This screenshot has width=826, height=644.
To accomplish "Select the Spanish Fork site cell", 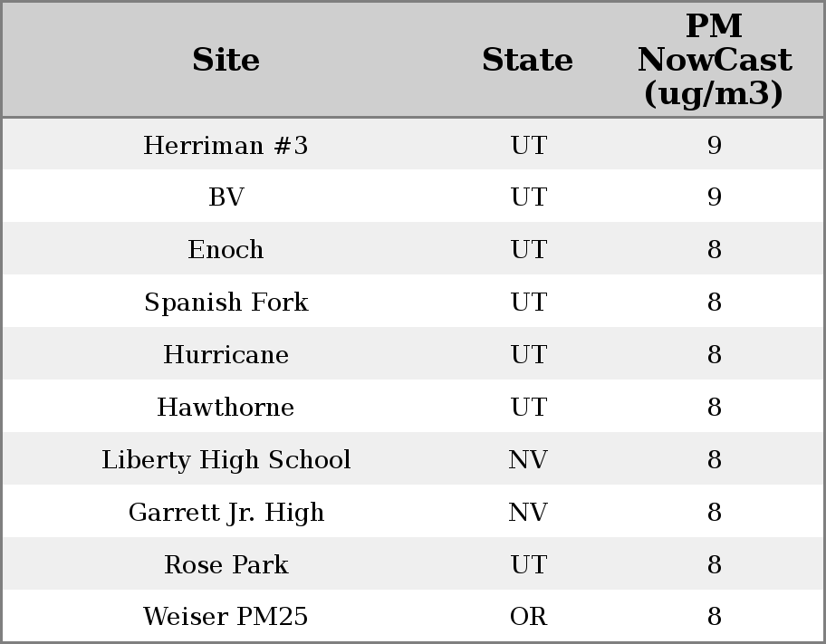I will [226, 303].
